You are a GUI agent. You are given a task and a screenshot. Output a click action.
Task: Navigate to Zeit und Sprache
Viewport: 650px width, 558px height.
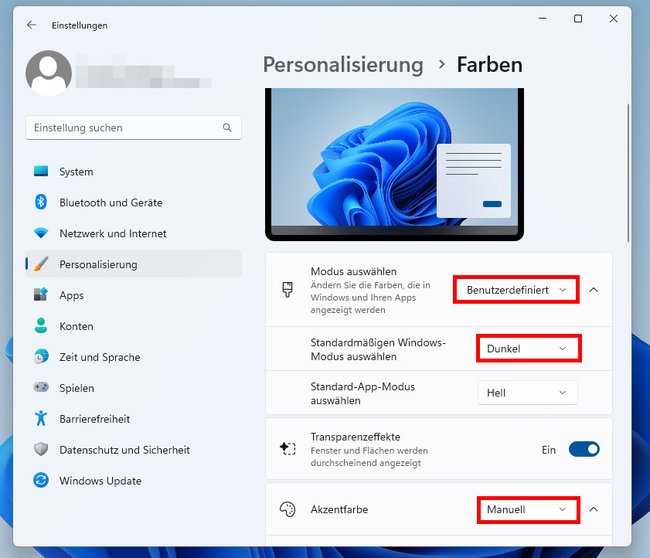tap(133, 357)
